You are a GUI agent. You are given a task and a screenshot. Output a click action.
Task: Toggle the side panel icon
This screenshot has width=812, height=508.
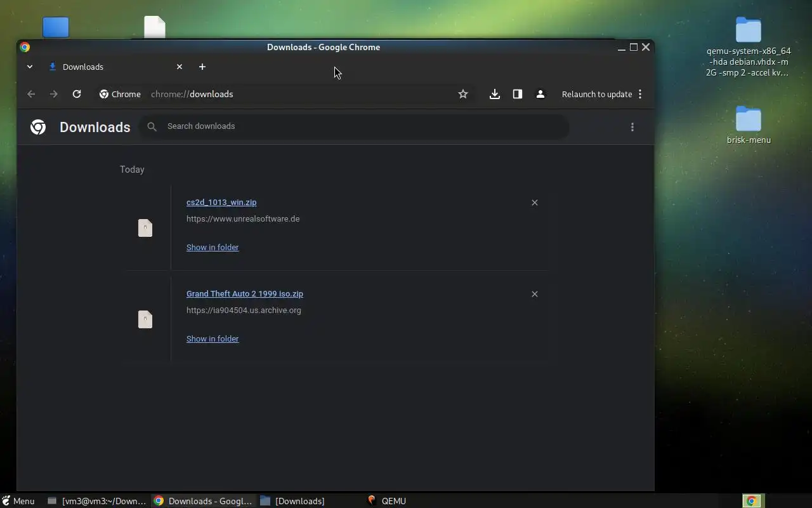[518, 94]
